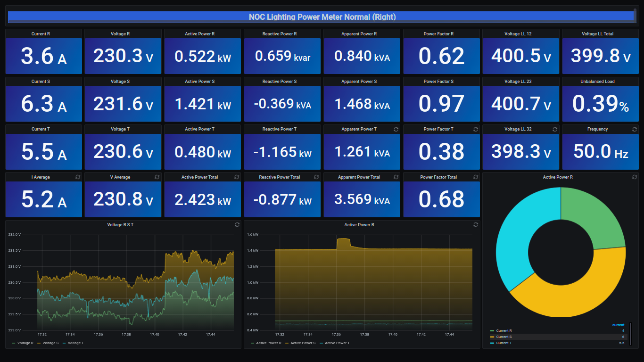
Task: Click the Reactive Power T panel title
Action: tap(280, 129)
